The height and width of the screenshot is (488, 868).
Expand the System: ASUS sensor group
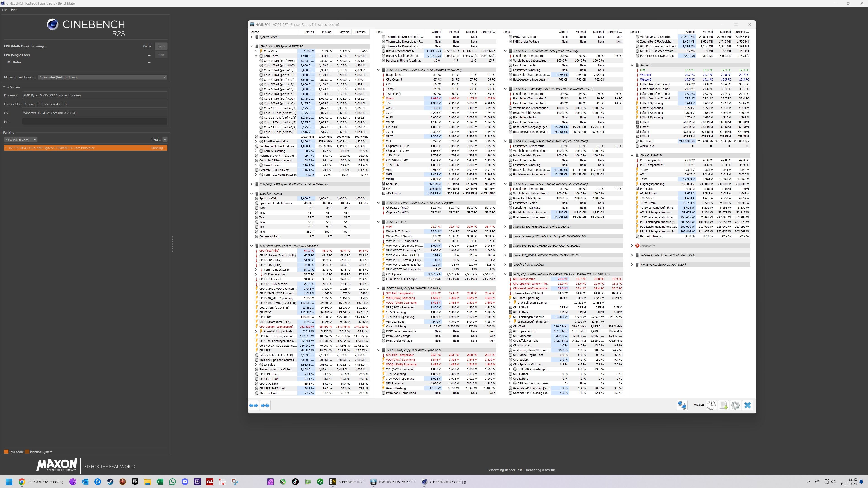click(251, 37)
